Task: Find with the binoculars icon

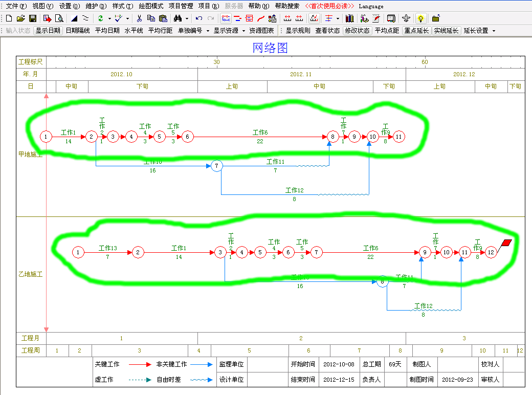Action: click(x=178, y=18)
